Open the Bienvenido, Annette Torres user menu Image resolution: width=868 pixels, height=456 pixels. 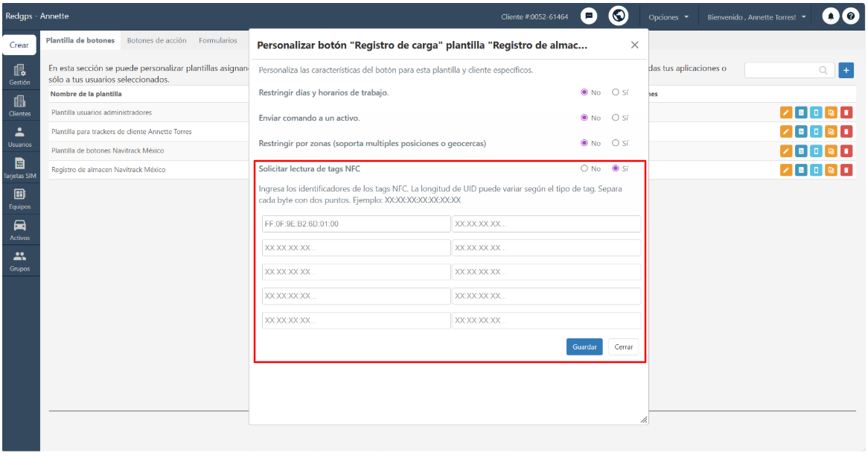[756, 17]
